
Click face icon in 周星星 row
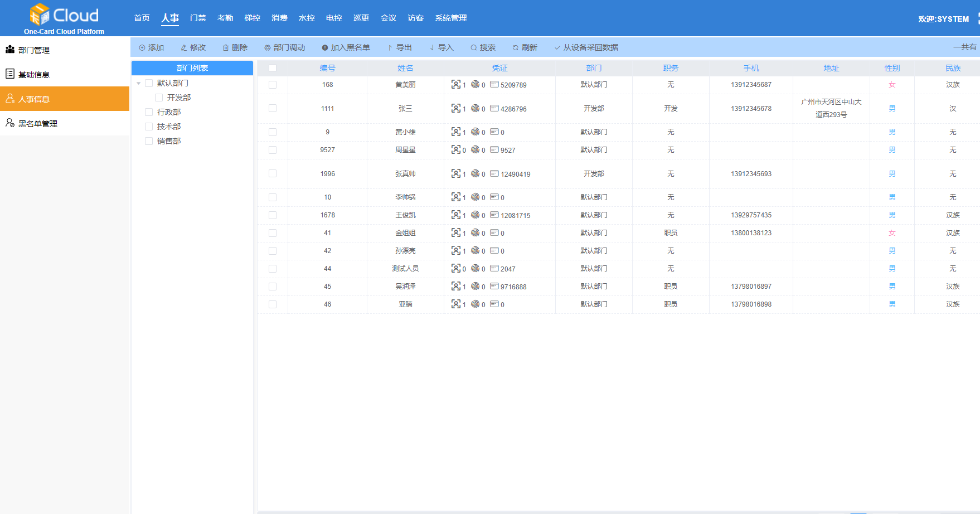(456, 149)
